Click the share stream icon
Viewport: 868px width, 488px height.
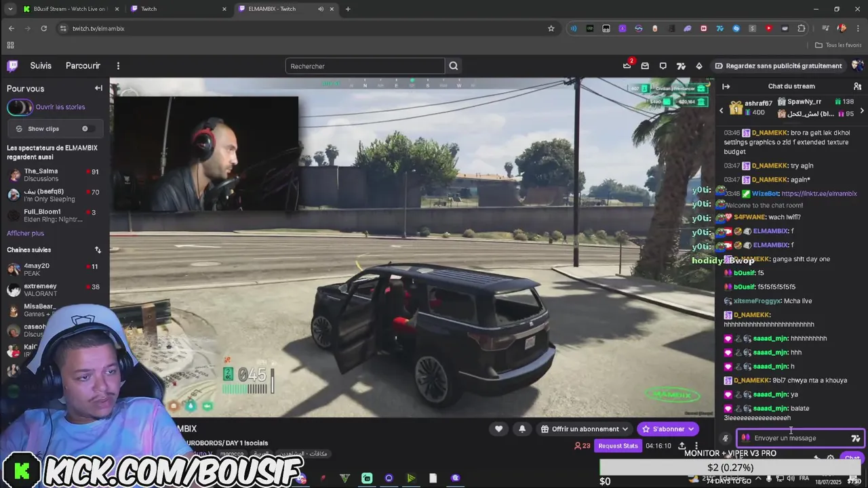click(x=682, y=445)
